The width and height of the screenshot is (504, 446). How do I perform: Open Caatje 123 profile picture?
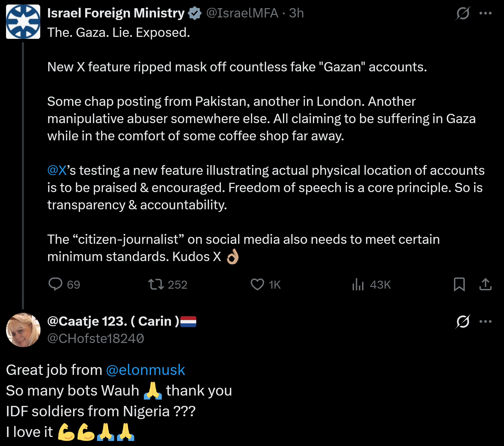[23, 330]
